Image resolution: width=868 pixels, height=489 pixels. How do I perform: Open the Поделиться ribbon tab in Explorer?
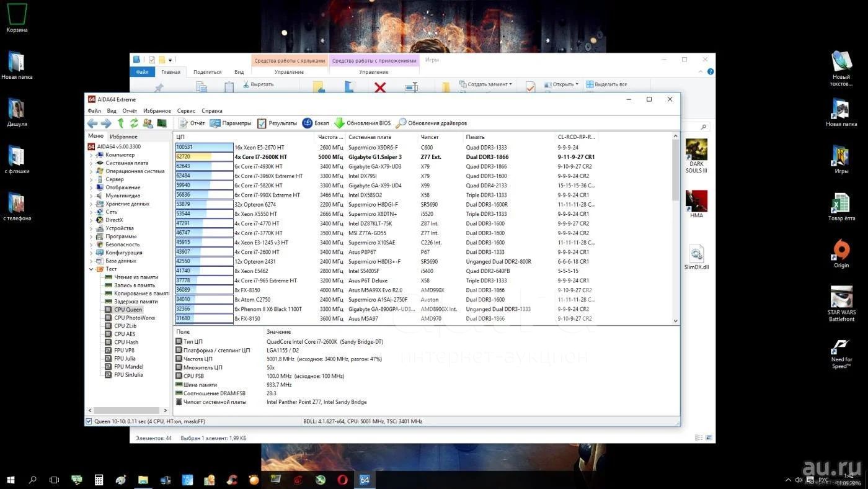tap(207, 72)
